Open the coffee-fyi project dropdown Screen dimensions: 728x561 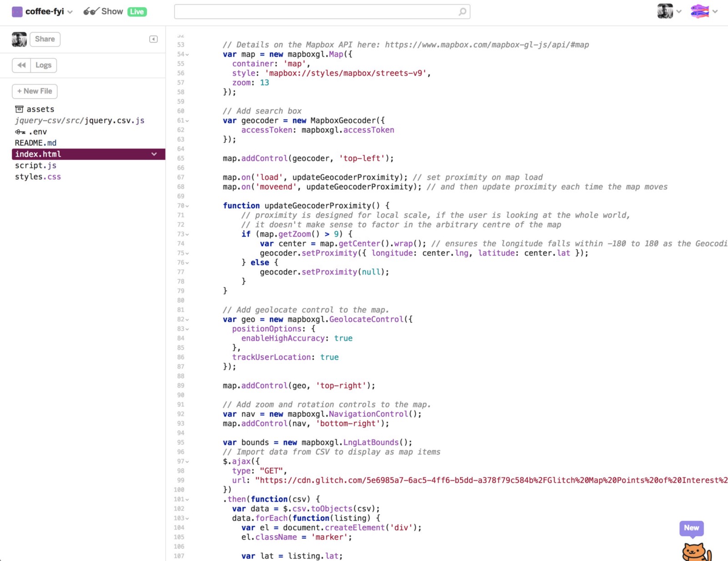[x=70, y=12]
